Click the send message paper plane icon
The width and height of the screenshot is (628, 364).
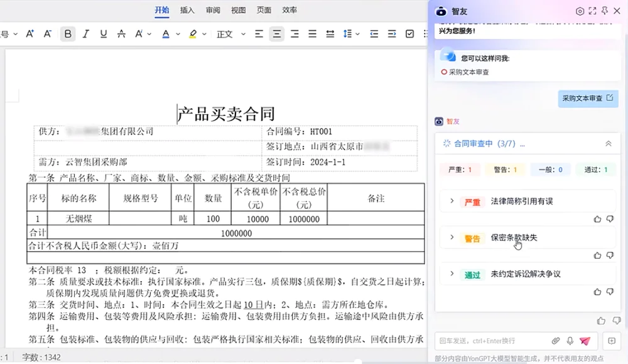[585, 341]
